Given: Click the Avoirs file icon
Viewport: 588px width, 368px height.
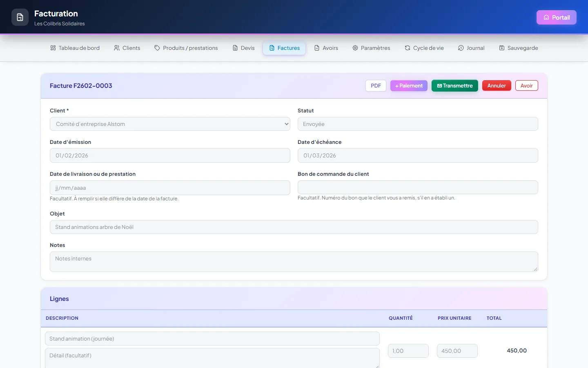Looking at the screenshot, I should tap(317, 48).
